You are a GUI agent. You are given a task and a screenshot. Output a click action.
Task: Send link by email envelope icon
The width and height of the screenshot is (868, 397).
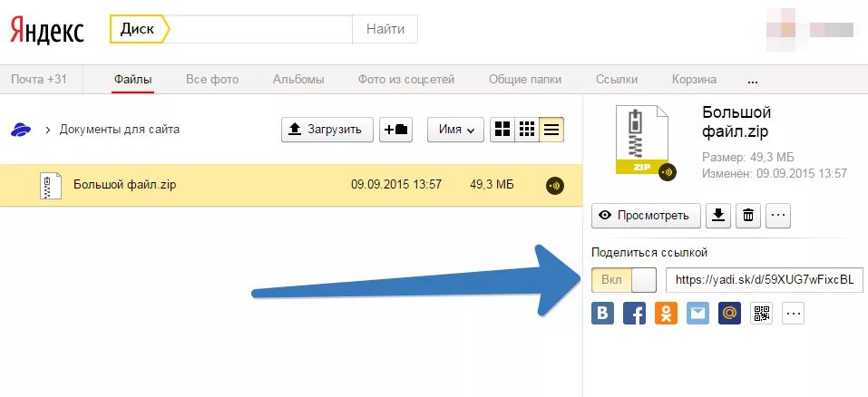698,313
